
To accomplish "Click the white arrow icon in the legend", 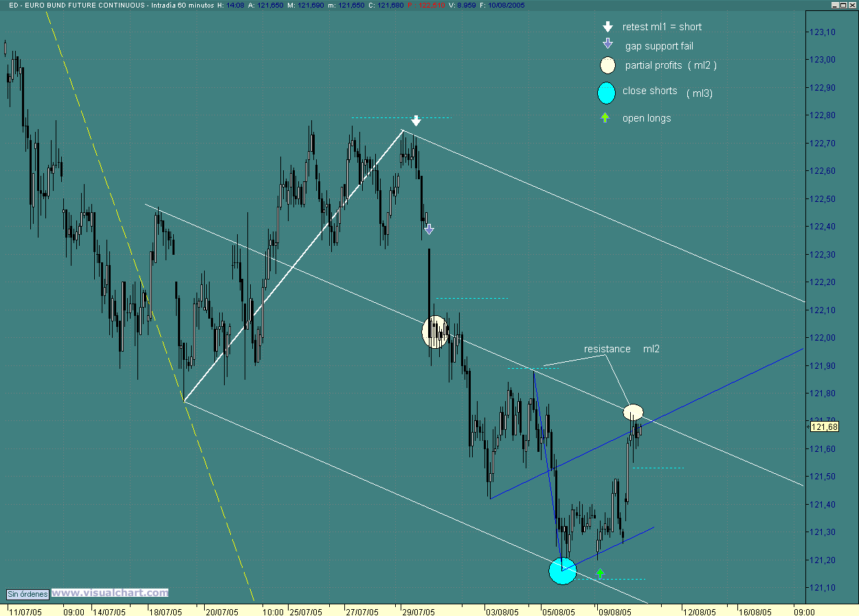I will click(x=607, y=27).
